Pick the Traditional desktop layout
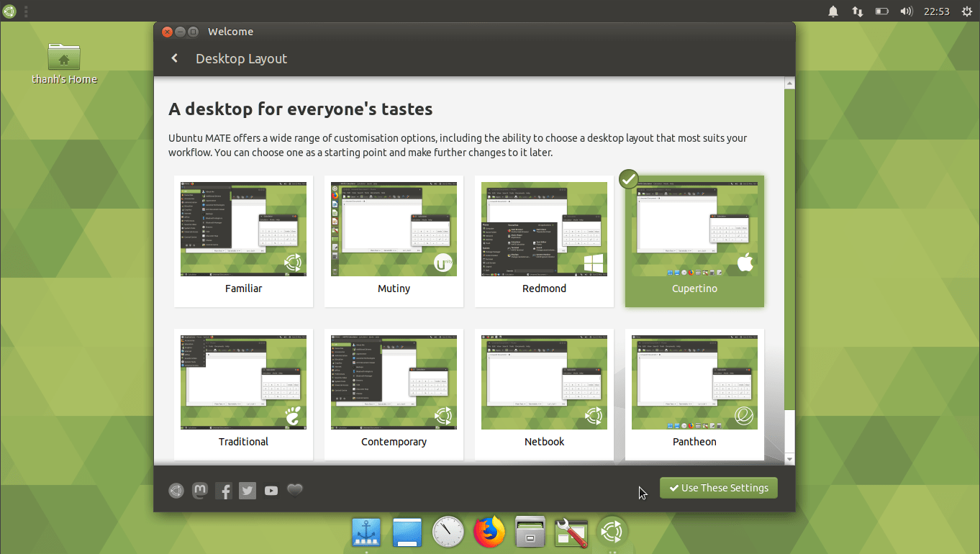 [243, 381]
